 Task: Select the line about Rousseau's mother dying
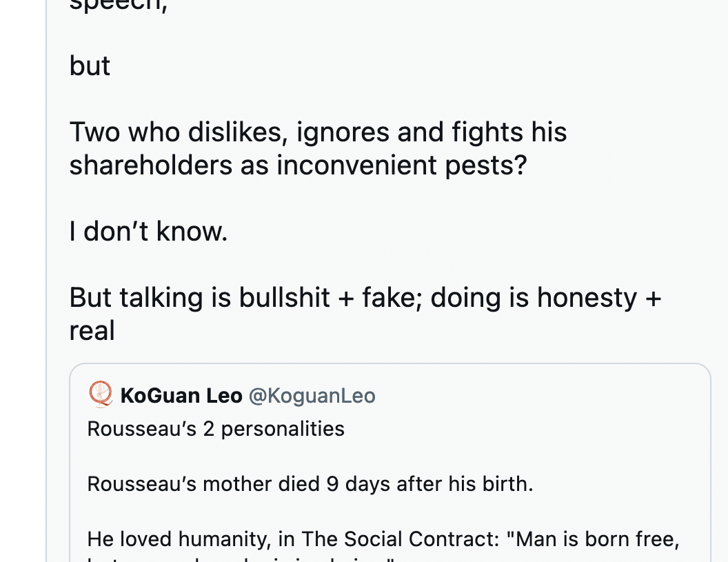310,484
